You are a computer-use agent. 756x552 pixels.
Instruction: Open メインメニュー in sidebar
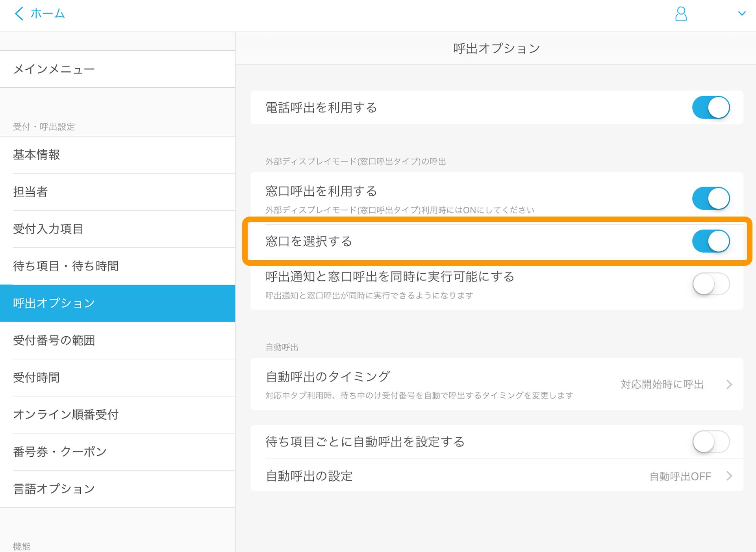click(118, 69)
